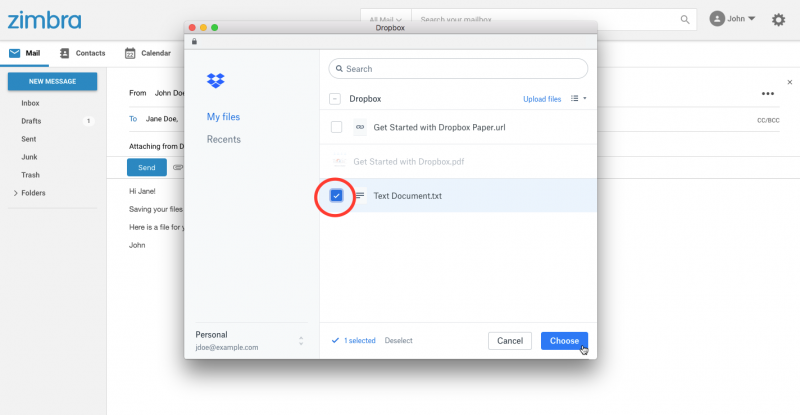This screenshot has width=800, height=415.
Task: Click the CC/BCC link
Action: point(768,120)
